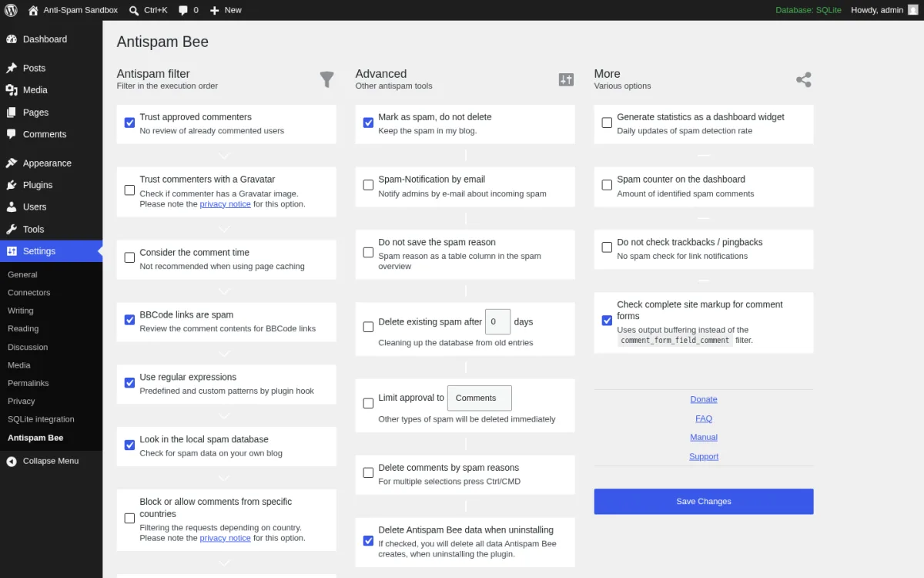Image resolution: width=924 pixels, height=578 pixels.
Task: Open SQLite integration submenu
Action: (41, 419)
